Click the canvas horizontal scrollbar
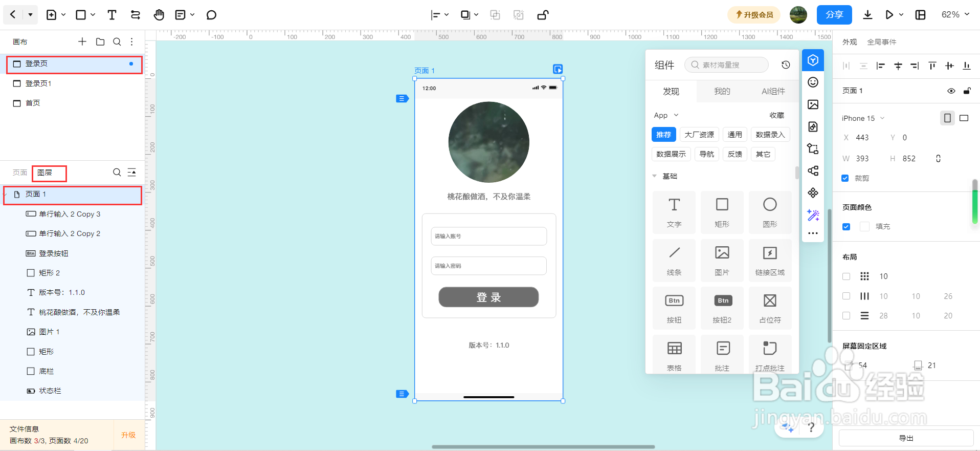This screenshot has width=980, height=451. (x=543, y=447)
